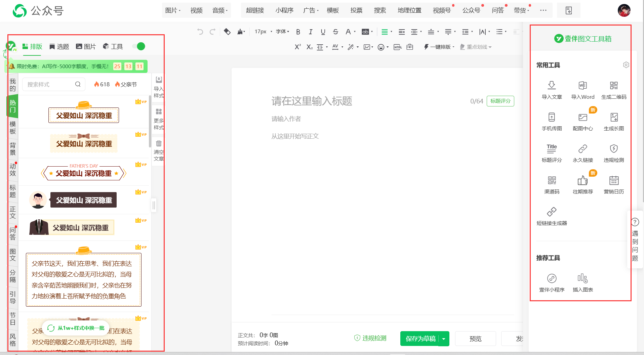Open the emoji picker dropdown
Viewport: 644px width, 355px height.
tap(383, 47)
